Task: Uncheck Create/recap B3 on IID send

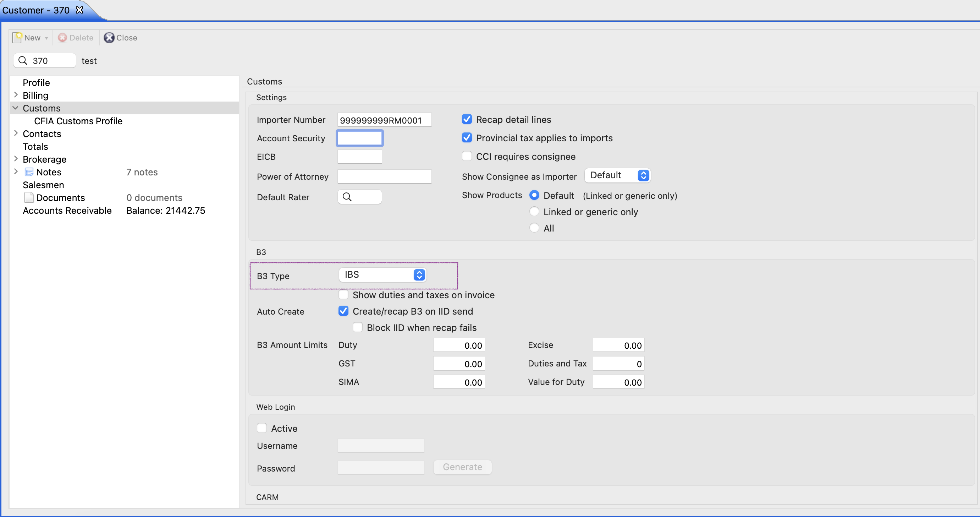Action: [x=343, y=311]
